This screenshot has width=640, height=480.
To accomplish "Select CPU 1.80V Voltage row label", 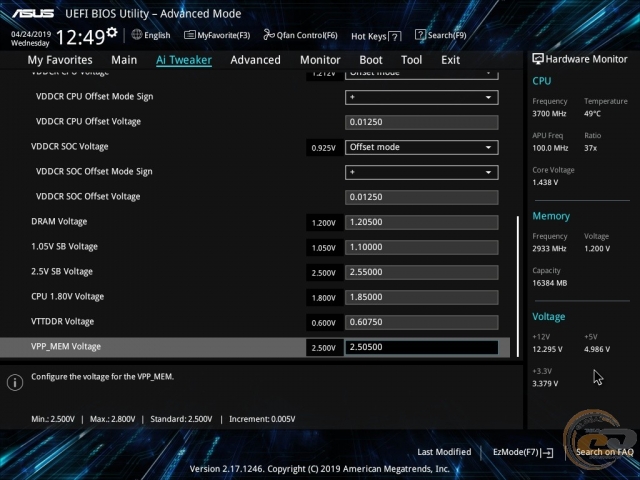I will click(x=67, y=297).
